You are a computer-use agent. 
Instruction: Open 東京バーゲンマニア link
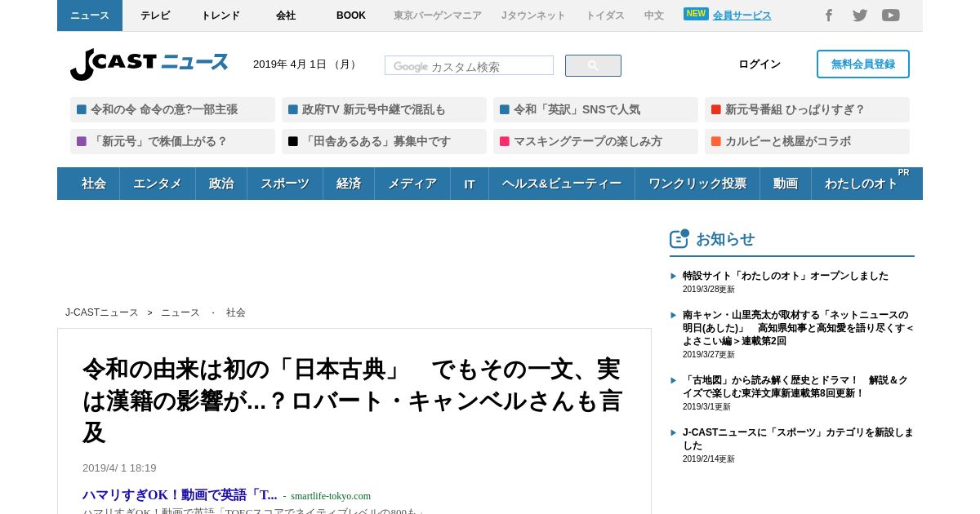click(438, 16)
